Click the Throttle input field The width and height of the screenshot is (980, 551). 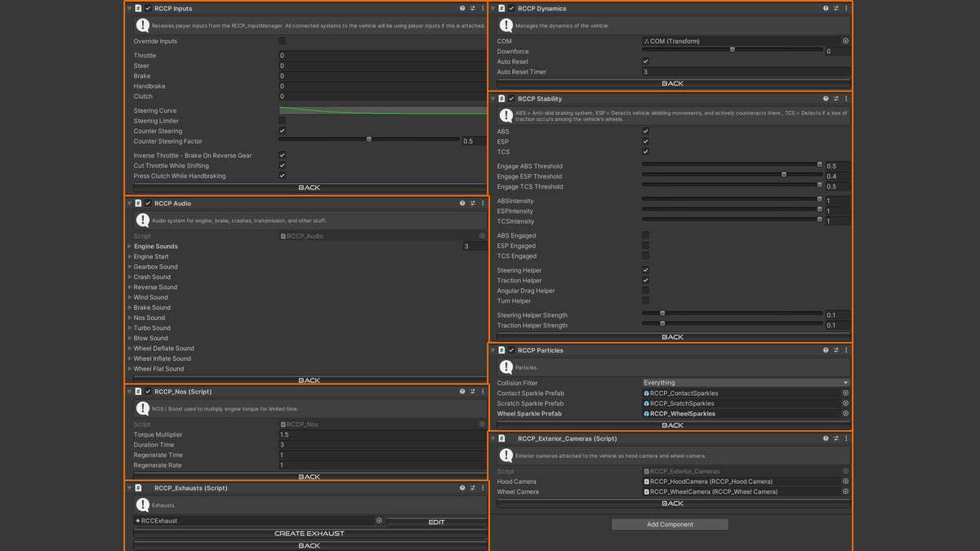point(383,56)
